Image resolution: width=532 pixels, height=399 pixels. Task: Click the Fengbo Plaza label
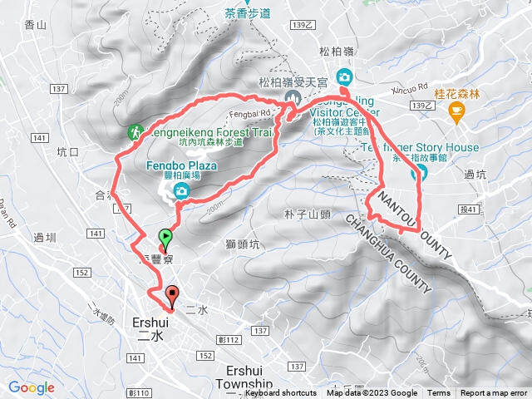pos(181,166)
